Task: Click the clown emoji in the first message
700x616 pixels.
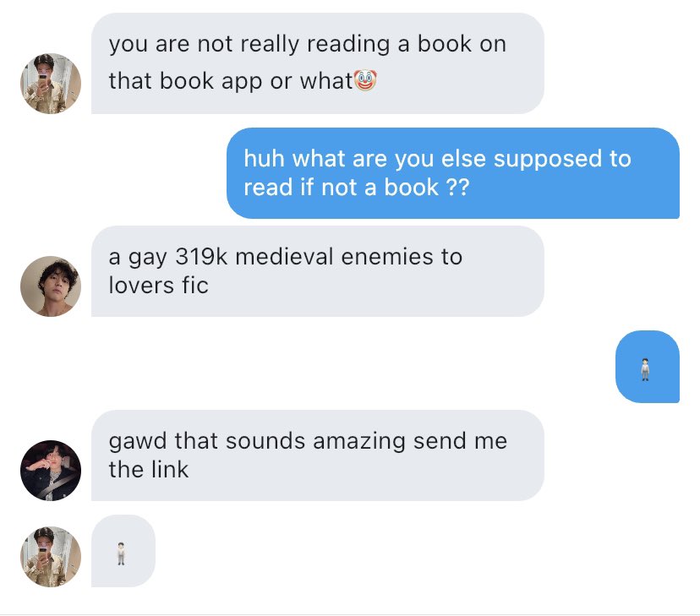Action: tap(365, 80)
